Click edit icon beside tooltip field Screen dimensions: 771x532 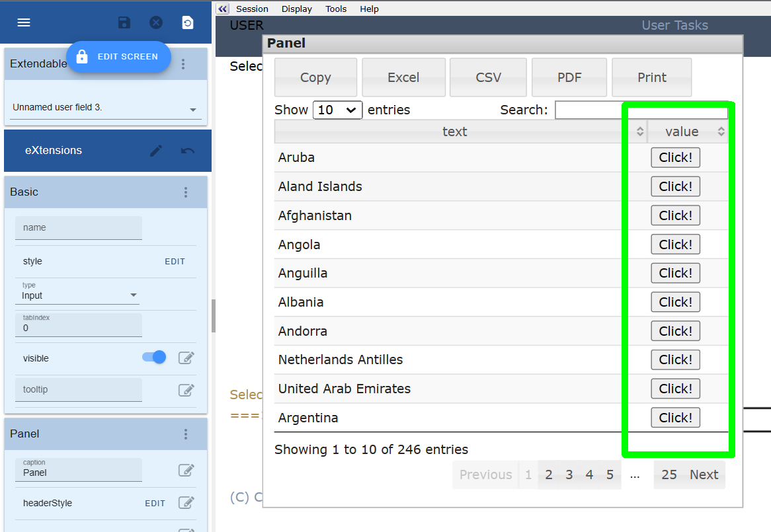coord(186,390)
